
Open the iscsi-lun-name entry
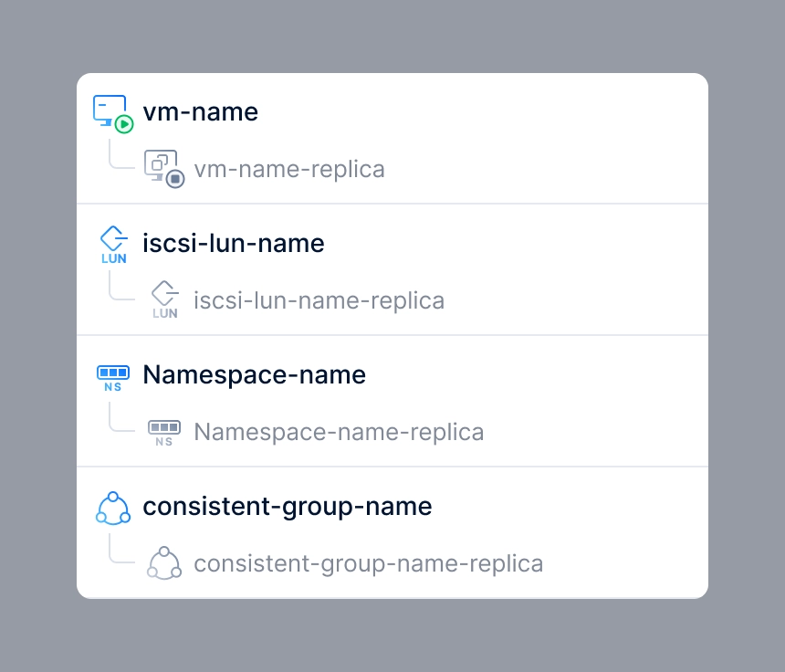[x=234, y=243]
